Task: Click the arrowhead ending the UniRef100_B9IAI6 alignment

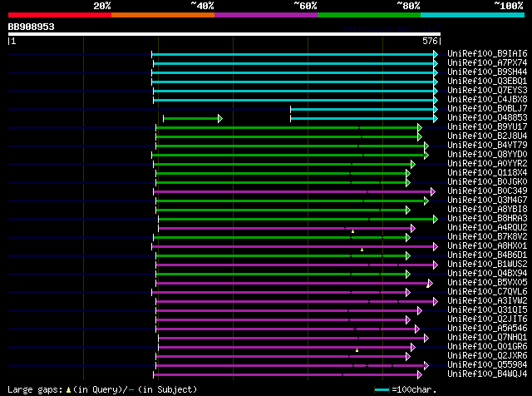Action: pos(436,54)
